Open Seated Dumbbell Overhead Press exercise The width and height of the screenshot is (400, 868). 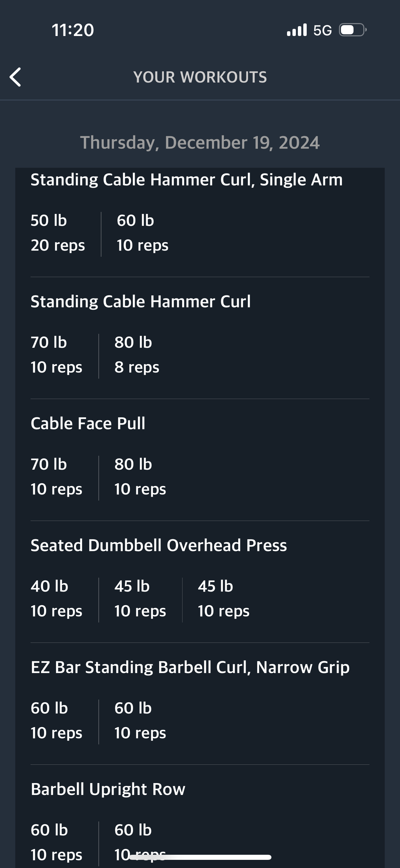pyautogui.click(x=158, y=545)
